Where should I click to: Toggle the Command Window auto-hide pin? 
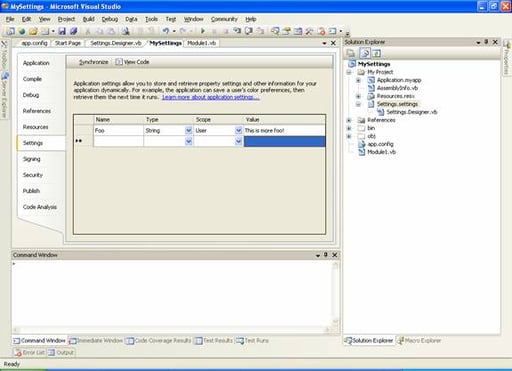[326, 255]
